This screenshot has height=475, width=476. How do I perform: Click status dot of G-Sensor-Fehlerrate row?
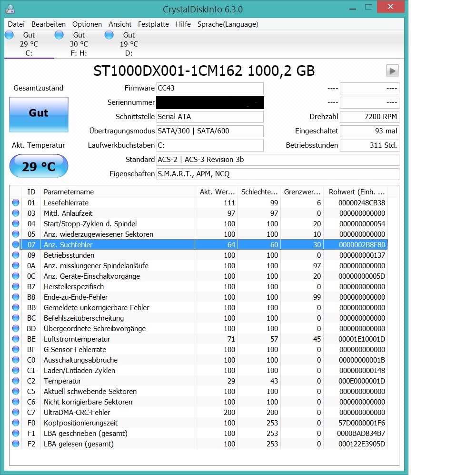pyautogui.click(x=16, y=350)
